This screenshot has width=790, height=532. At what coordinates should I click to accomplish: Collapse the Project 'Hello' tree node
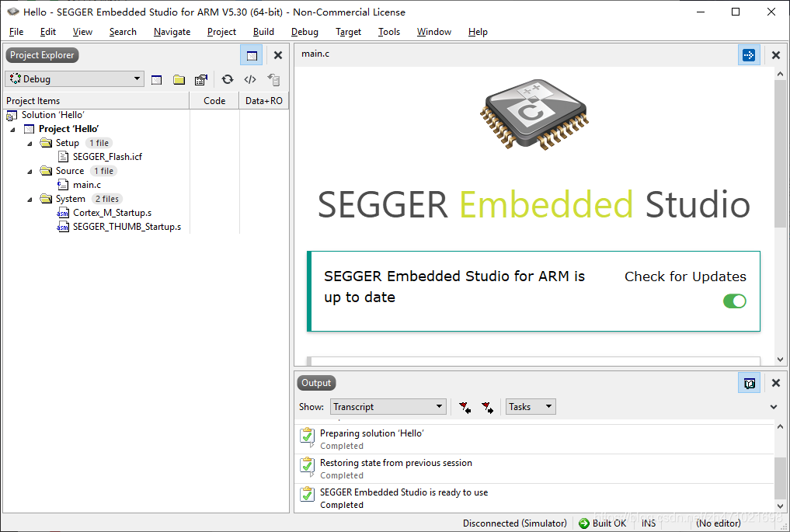coord(12,130)
